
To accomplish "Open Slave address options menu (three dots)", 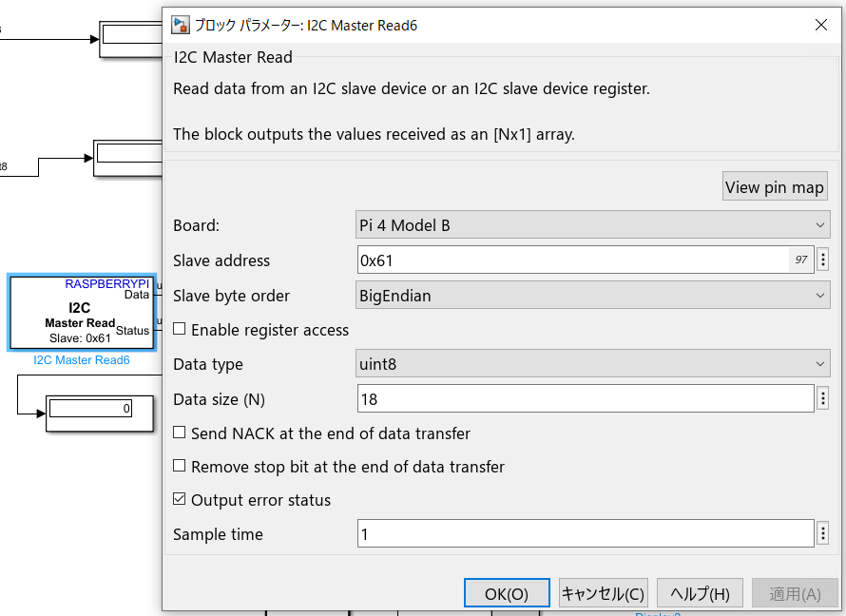I will pos(823,260).
